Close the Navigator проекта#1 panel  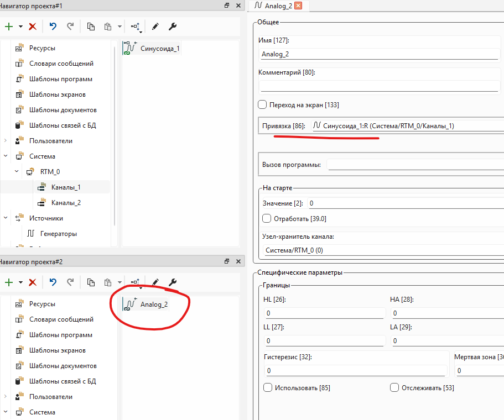point(238,6)
